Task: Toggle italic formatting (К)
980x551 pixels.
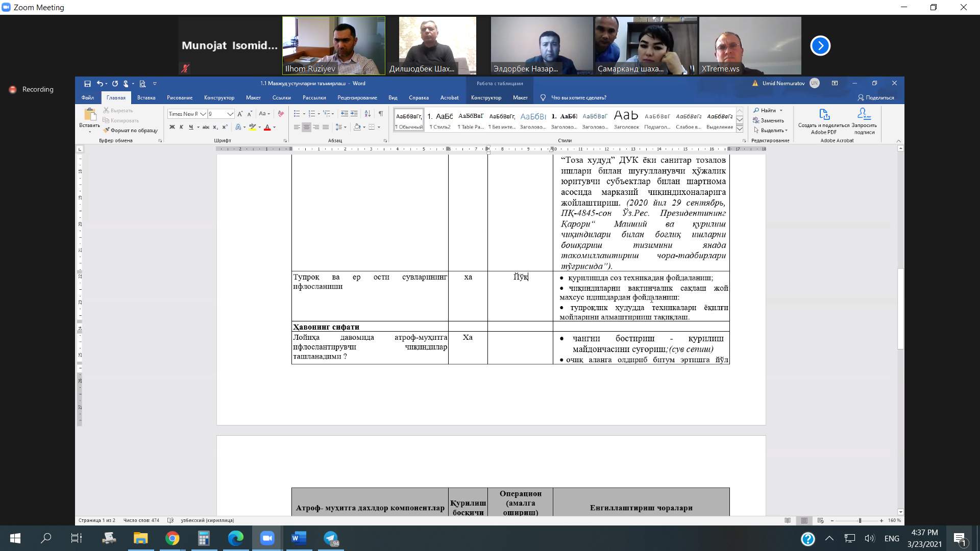Action: pos(181,127)
